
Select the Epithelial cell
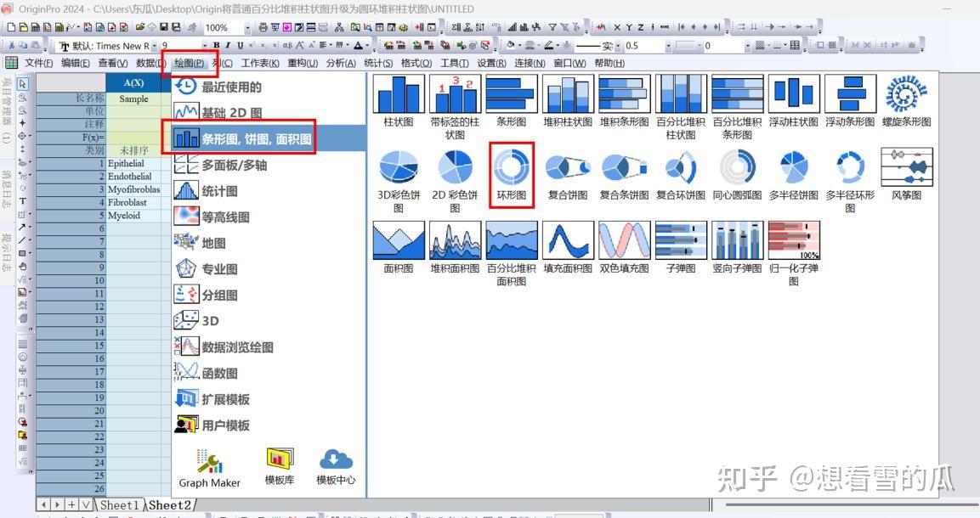click(x=133, y=164)
